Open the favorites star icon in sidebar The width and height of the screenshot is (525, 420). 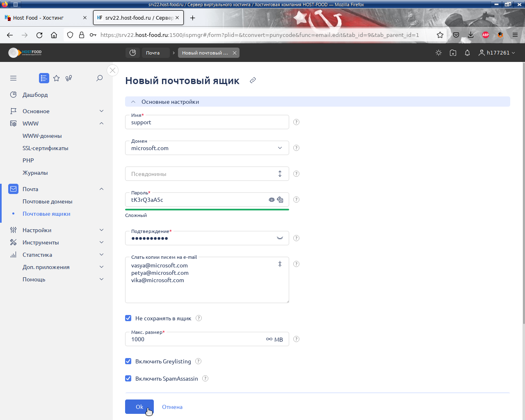tap(57, 78)
